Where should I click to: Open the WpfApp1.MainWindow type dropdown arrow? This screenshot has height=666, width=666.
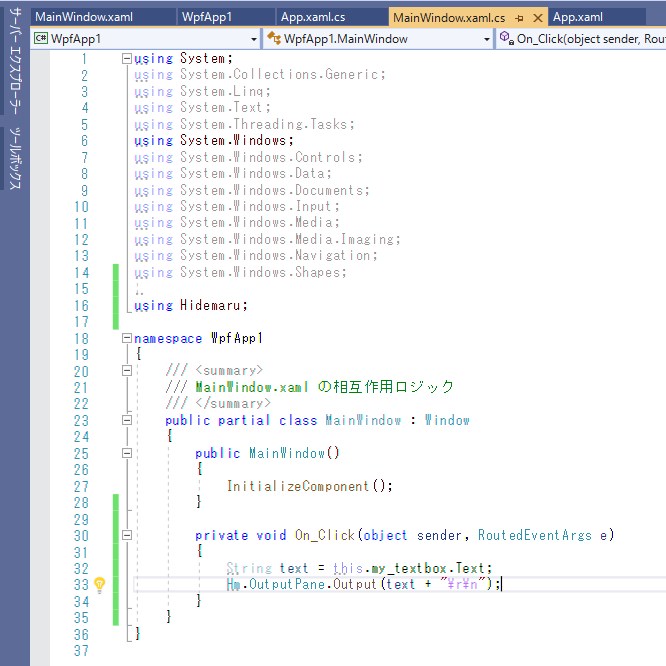tap(487, 39)
